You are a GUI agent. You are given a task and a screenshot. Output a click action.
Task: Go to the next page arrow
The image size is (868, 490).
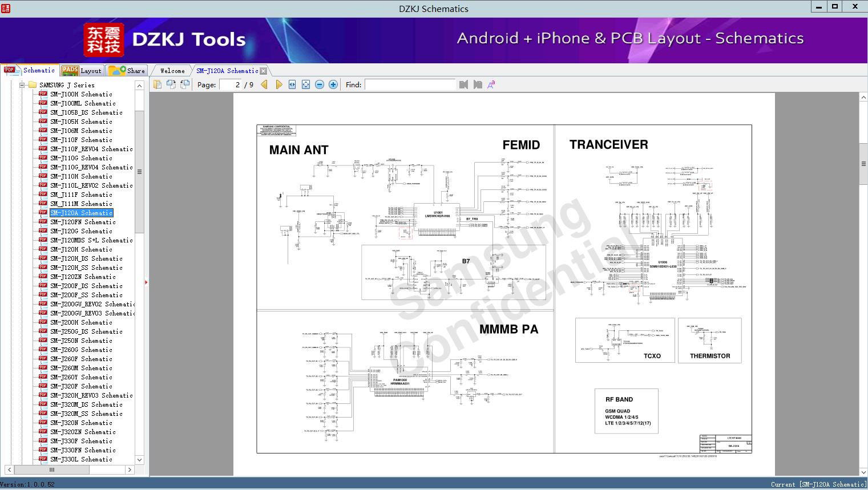[x=278, y=84]
